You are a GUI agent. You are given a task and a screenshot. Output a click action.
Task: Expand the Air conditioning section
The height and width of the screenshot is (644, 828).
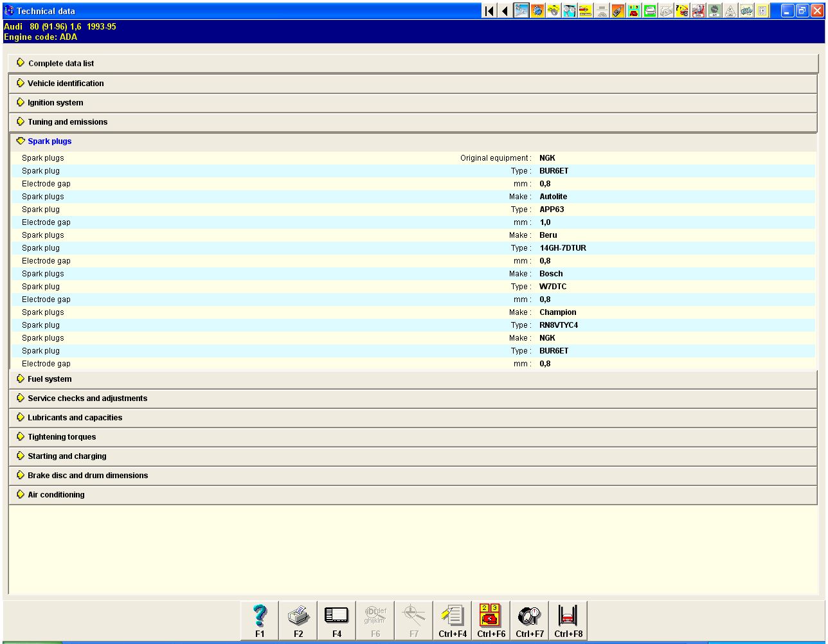point(413,495)
